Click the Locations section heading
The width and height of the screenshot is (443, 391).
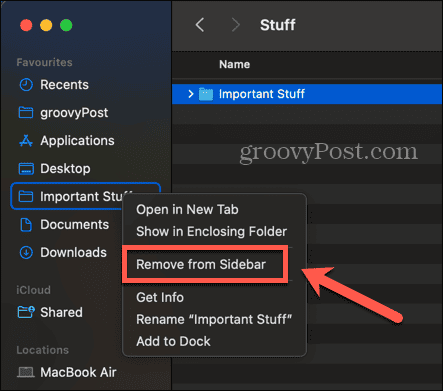[x=43, y=350]
